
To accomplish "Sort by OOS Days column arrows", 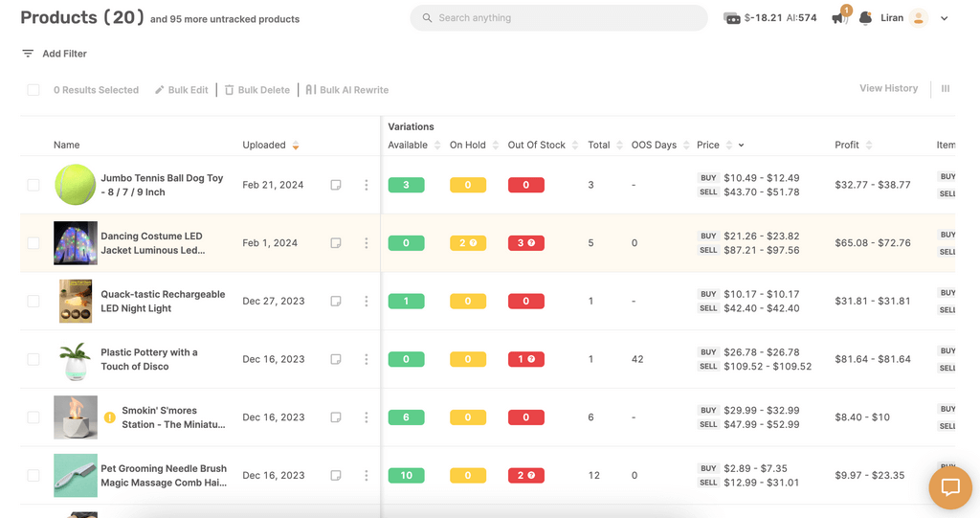I will pos(686,146).
